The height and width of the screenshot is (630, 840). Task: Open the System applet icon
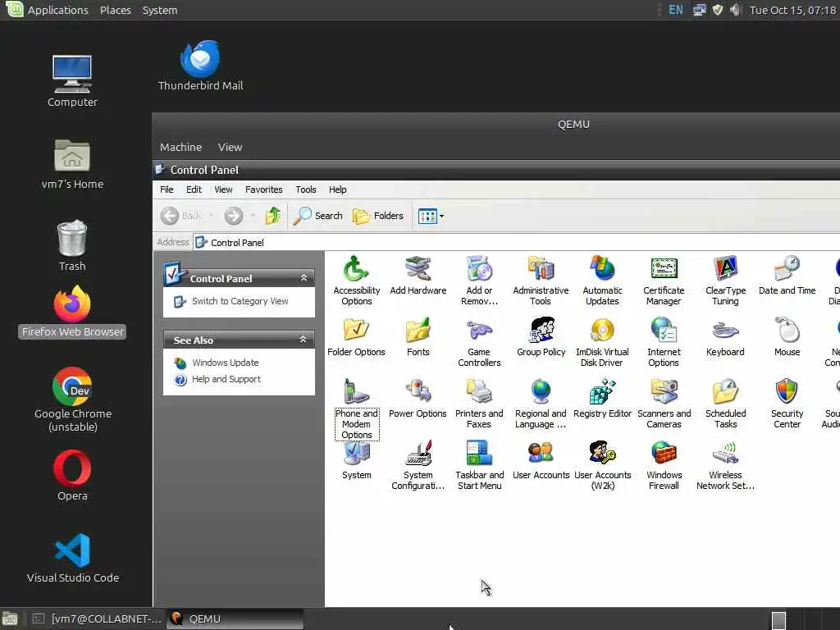pos(356,460)
